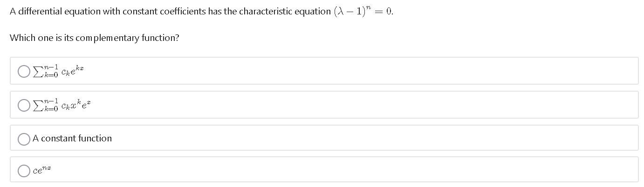Click the "A constant function" label text
Screen dimensions: 644x187
(72, 138)
